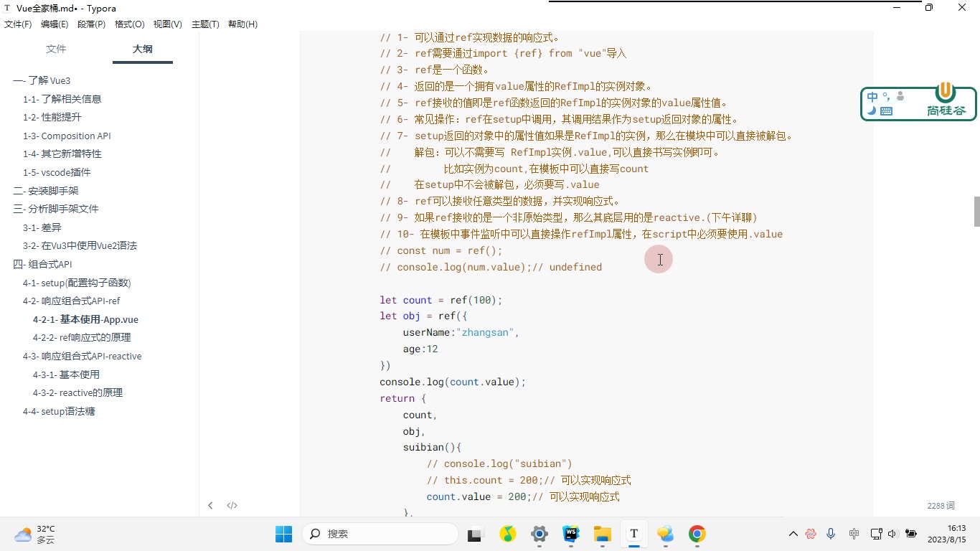Jump to outline heading 一- 了解 Vue3
The image size is (980, 551).
(42, 80)
